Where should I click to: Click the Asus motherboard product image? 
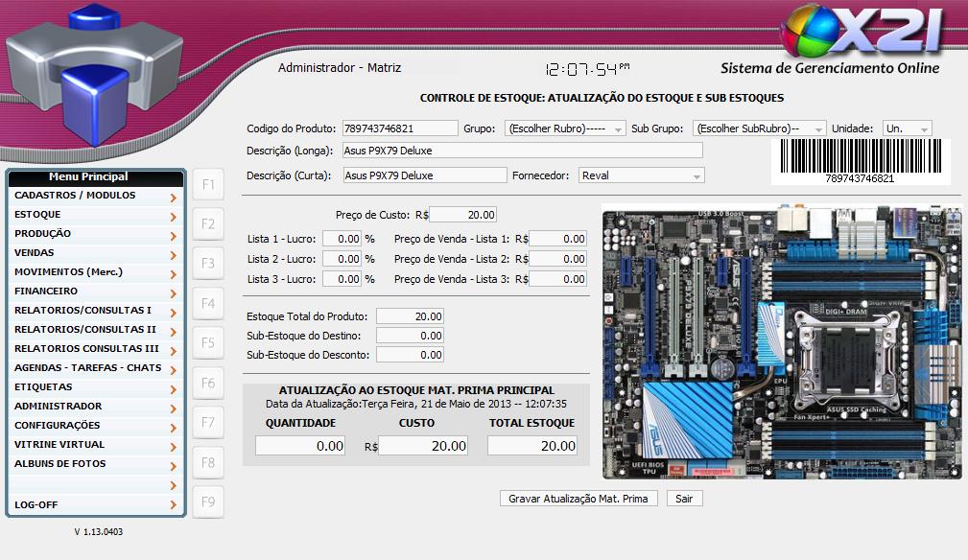point(781,341)
